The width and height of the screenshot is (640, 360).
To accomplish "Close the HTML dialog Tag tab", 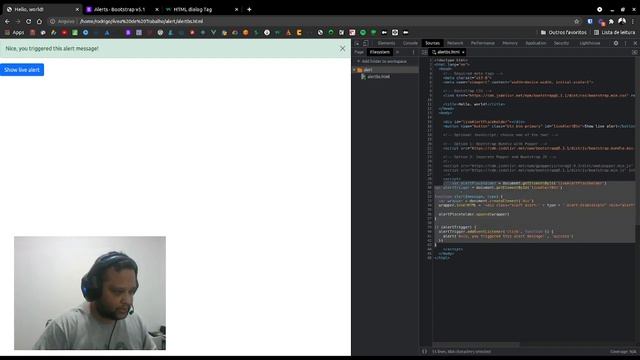I will 236,9.
